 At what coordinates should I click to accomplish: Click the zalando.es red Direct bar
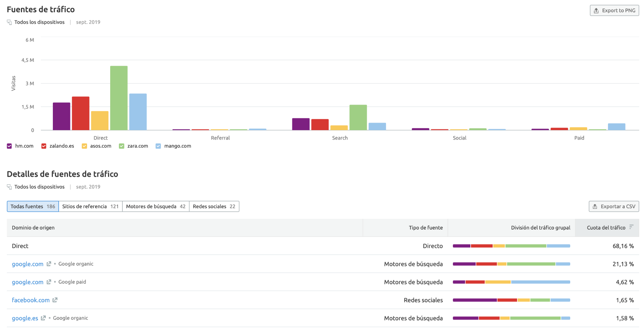[81, 113]
